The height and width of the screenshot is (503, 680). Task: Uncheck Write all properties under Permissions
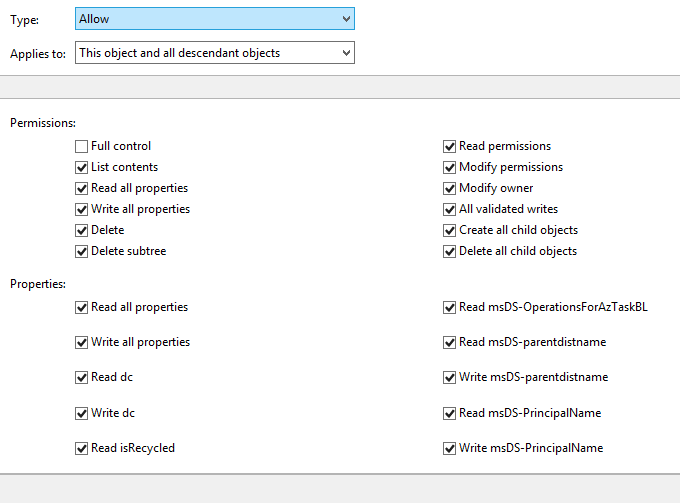pos(82,209)
